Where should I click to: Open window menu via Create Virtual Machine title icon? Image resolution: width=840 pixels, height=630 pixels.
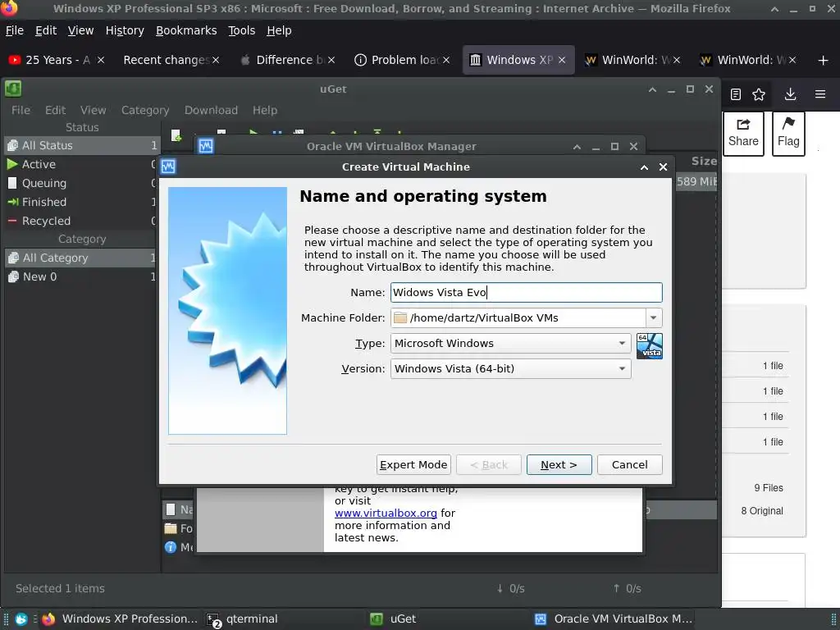[x=168, y=167]
